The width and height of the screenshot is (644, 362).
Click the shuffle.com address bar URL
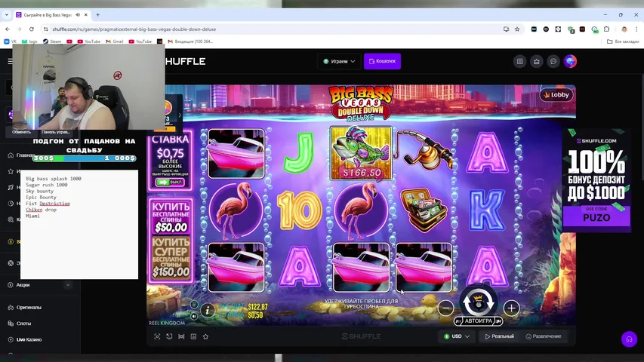[134, 29]
